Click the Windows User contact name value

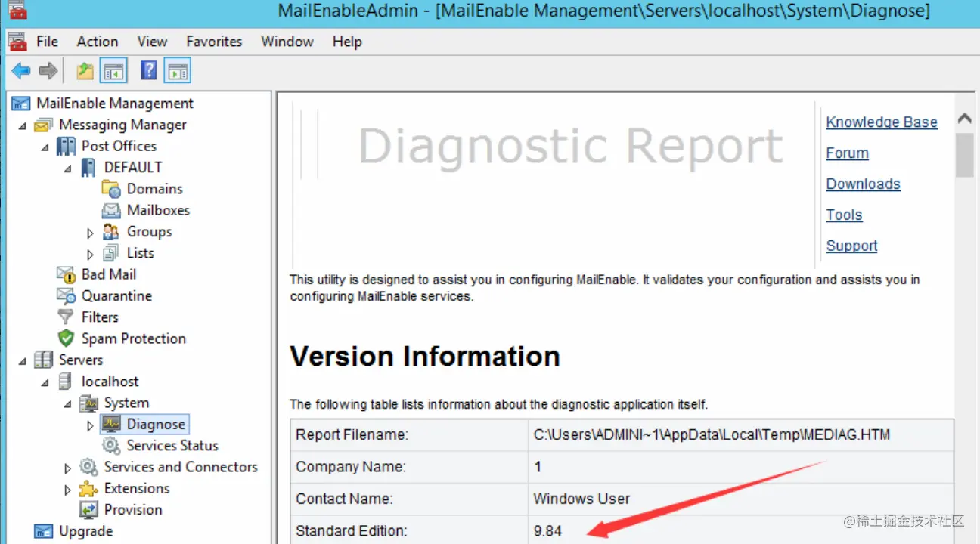581,499
